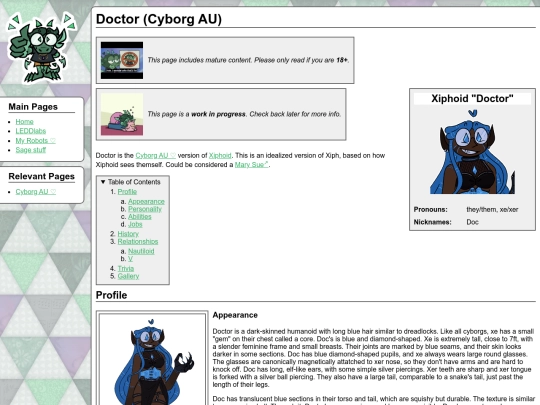This screenshot has height=405, width=540.
Task: Jump to Trivia section
Action: pos(126,268)
